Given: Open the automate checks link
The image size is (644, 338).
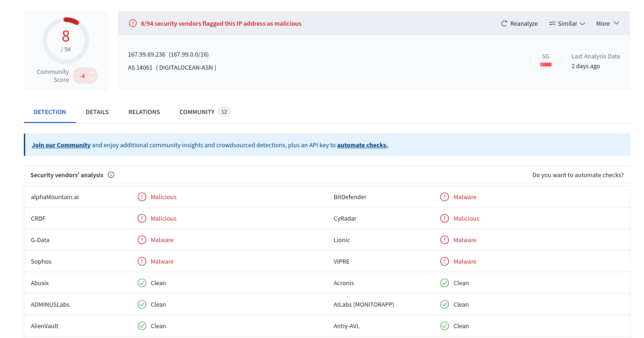Looking at the screenshot, I should 362,145.
